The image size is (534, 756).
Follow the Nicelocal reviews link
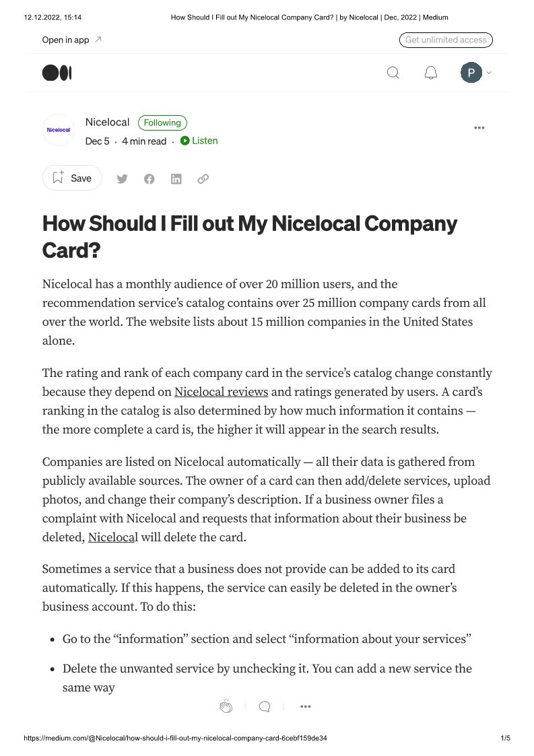click(x=221, y=392)
